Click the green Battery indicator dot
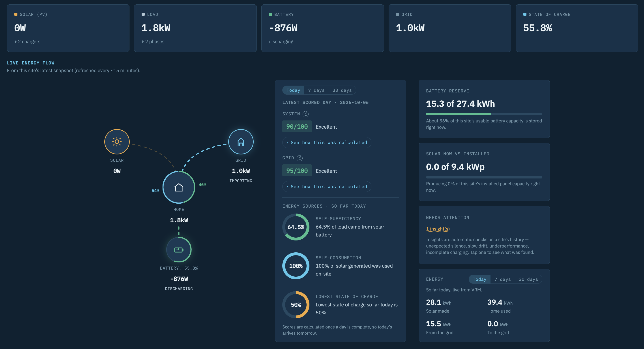Screen dimensions: 644x349 pyautogui.click(x=270, y=14)
